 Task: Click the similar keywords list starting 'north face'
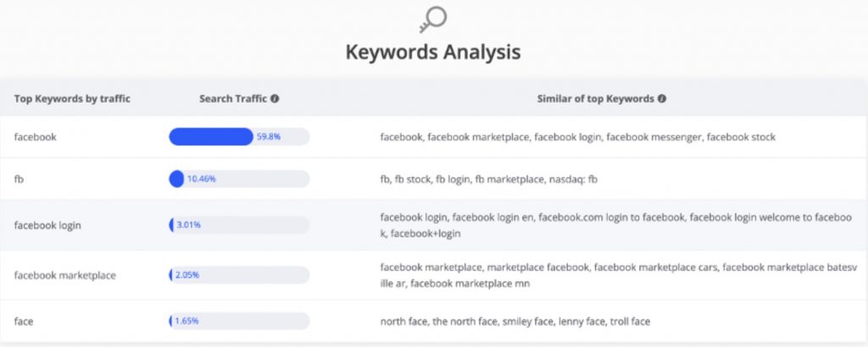(x=515, y=321)
